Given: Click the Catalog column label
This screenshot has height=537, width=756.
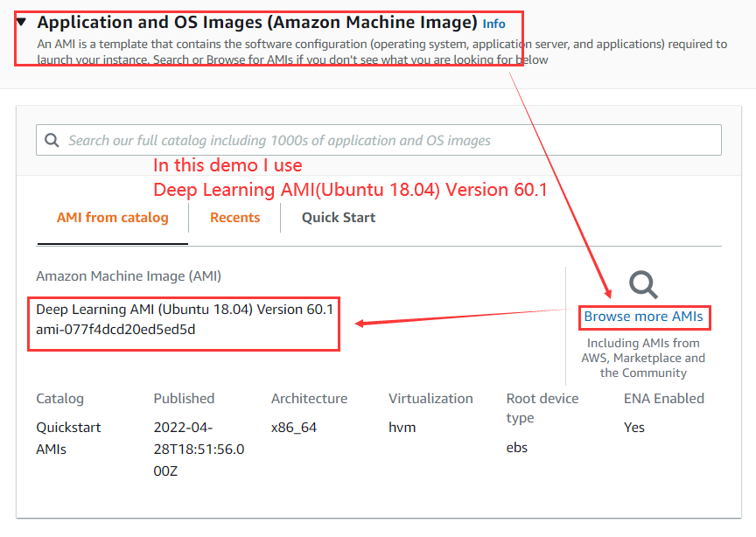Looking at the screenshot, I should 59,399.
